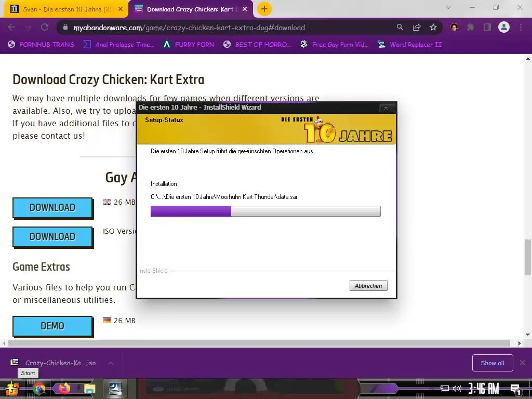Click the Game Extras heading

pyautogui.click(x=41, y=267)
